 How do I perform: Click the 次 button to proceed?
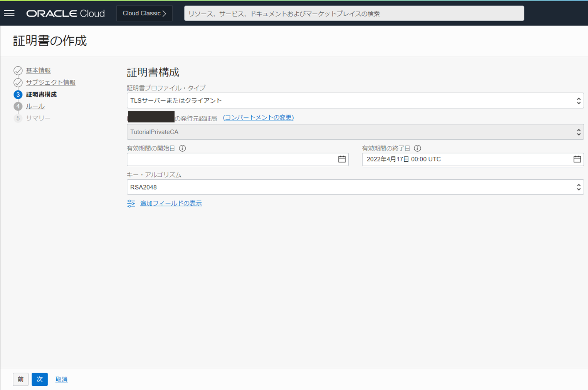pos(40,379)
